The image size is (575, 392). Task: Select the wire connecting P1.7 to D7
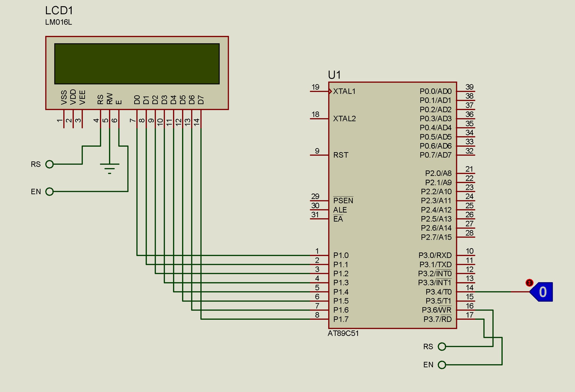coord(260,319)
